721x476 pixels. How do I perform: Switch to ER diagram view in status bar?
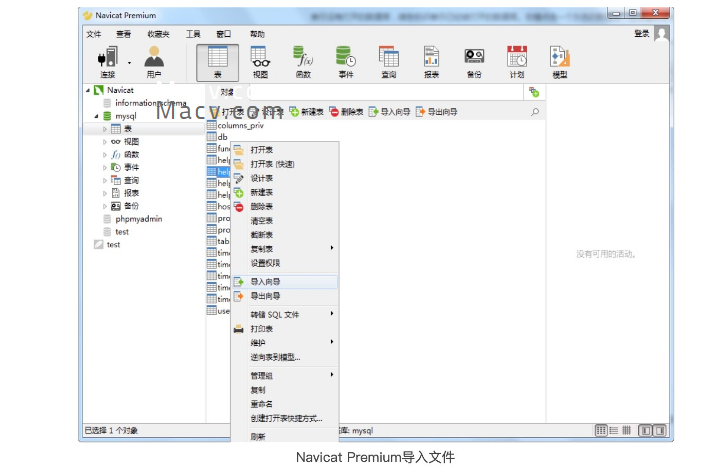[x=626, y=430]
